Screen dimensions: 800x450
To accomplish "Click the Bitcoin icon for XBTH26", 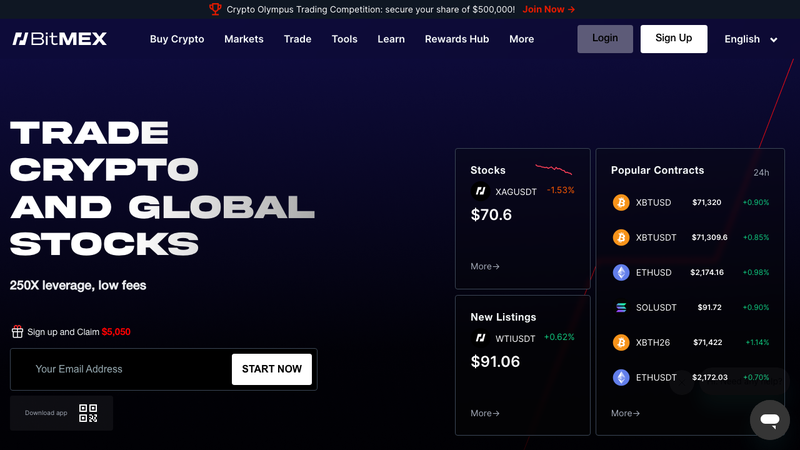I will [621, 342].
